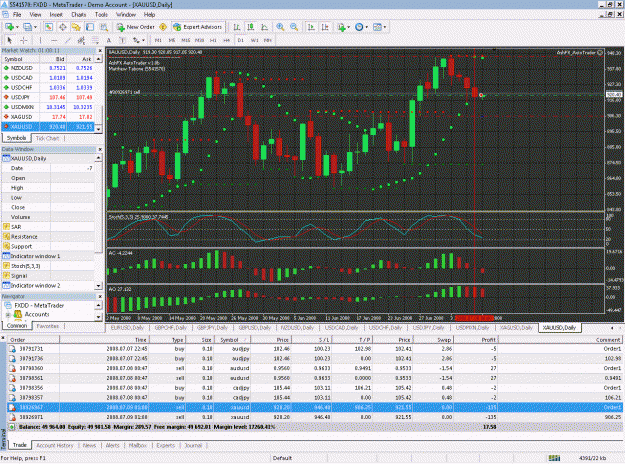Viewport: 625px width, 464px height.
Task: Launch MetaEditor with the yellow diamond icon
Action: [x=163, y=27]
